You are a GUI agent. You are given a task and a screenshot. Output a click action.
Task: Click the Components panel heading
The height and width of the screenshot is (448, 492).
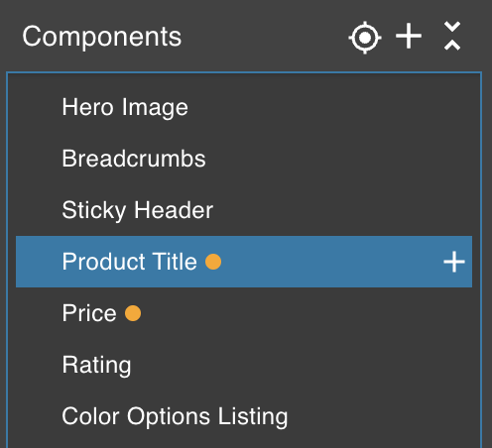click(102, 37)
